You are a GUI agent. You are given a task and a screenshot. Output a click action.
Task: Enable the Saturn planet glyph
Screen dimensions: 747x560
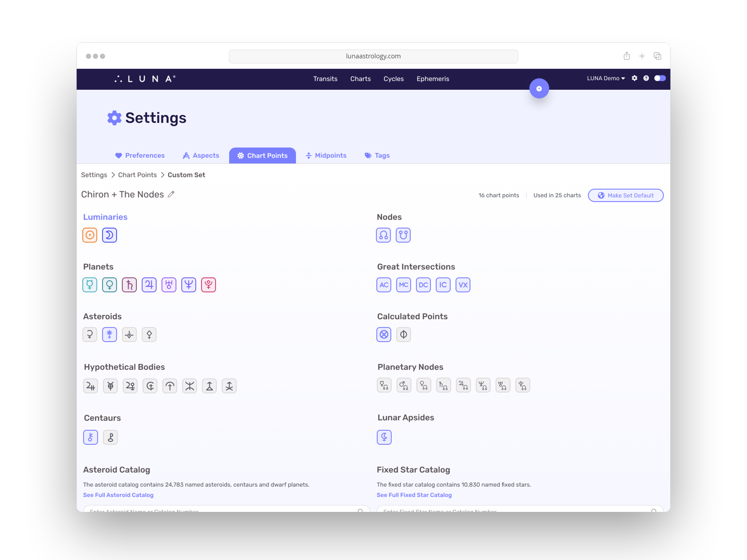129,285
